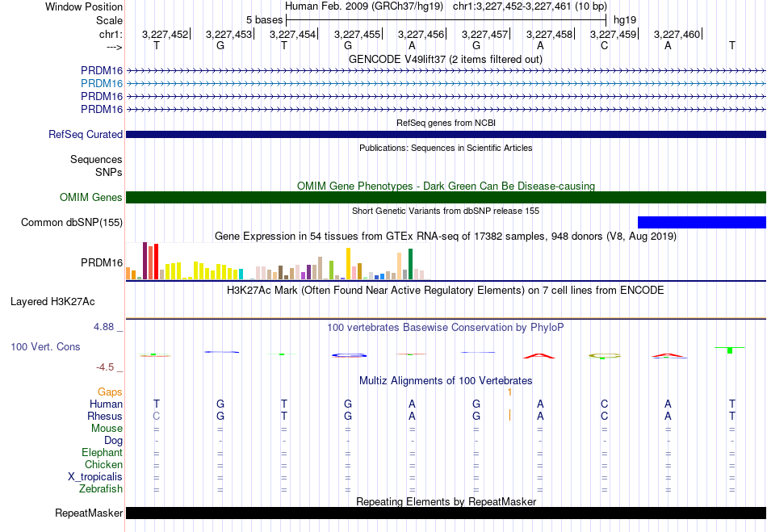Click the Rhesus alignment row label

coord(105,416)
